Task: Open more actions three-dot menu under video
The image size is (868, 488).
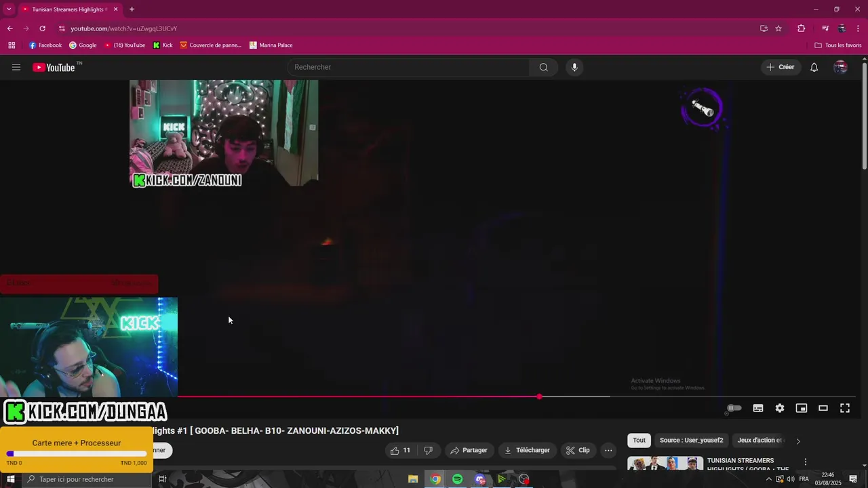Action: click(608, 450)
